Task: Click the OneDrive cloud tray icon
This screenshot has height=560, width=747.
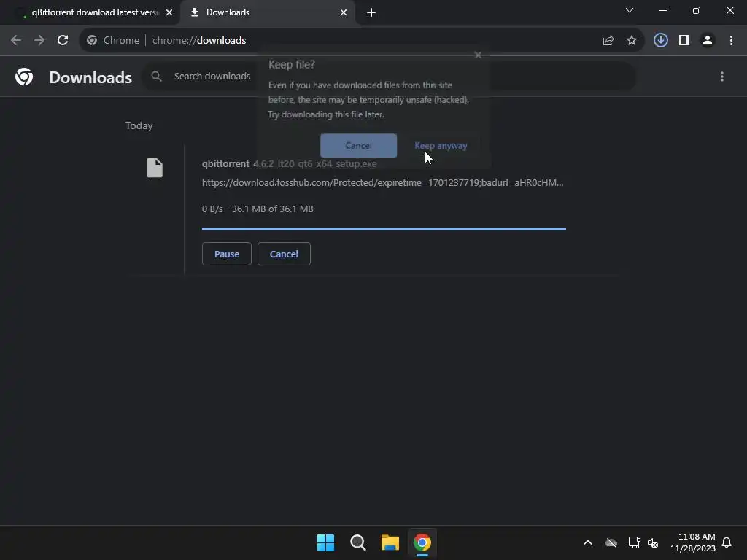Action: [x=611, y=542]
